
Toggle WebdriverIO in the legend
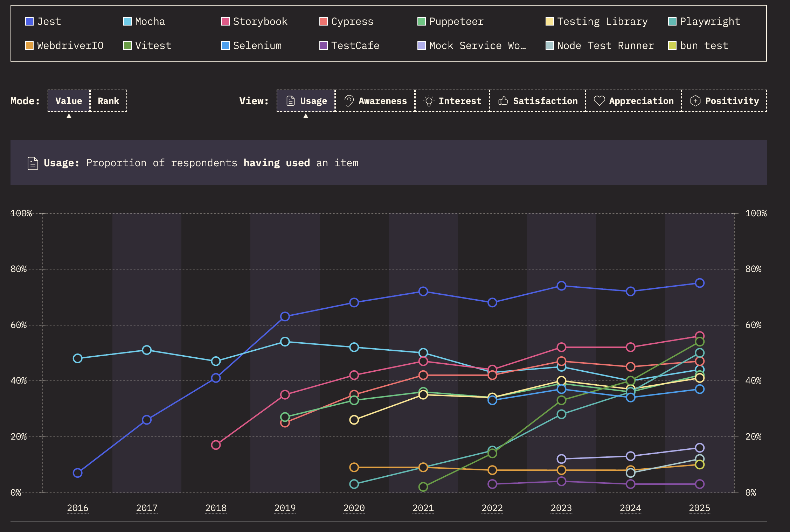[x=64, y=45]
